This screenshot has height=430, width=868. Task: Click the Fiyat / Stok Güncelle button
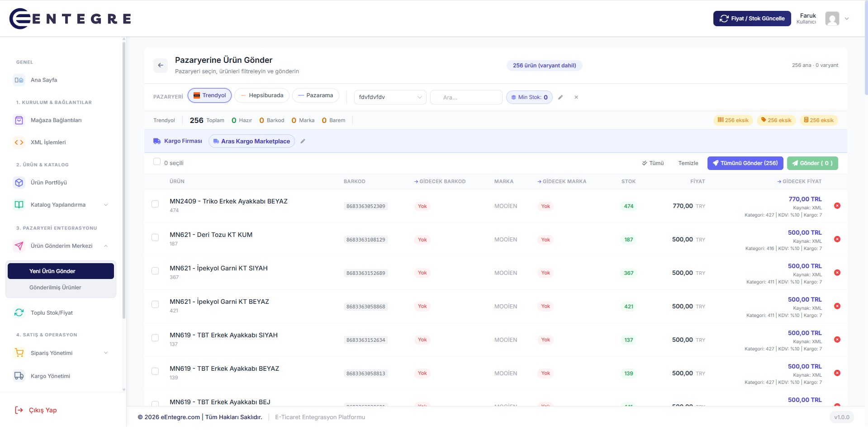(x=752, y=19)
